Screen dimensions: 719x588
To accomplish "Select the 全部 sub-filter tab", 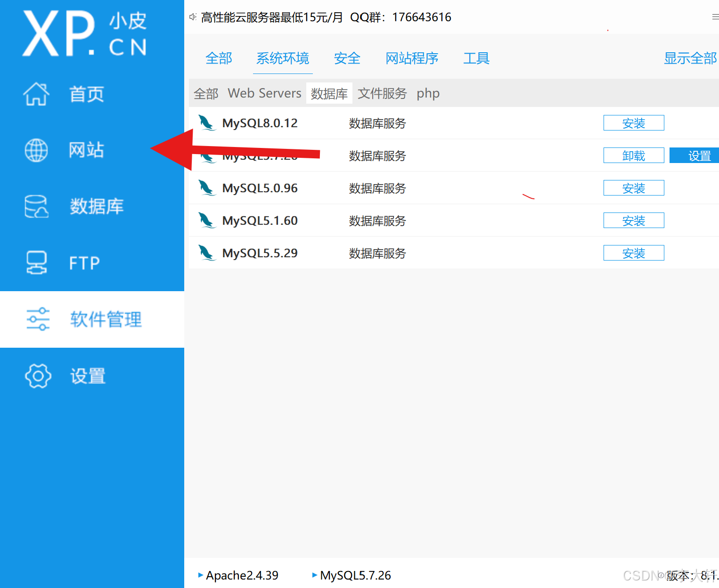I will 206,93.
